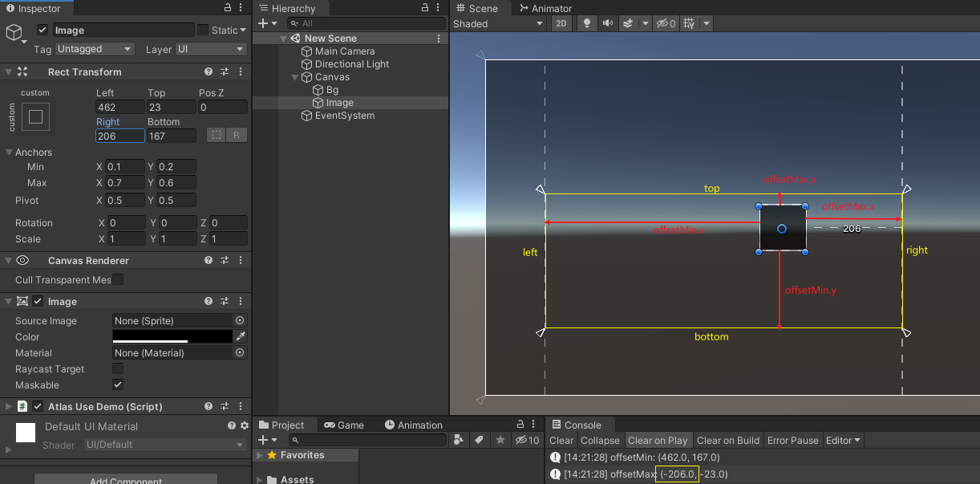Click the Rect Transform preset settings icon
The image size is (980, 484).
click(x=225, y=71)
